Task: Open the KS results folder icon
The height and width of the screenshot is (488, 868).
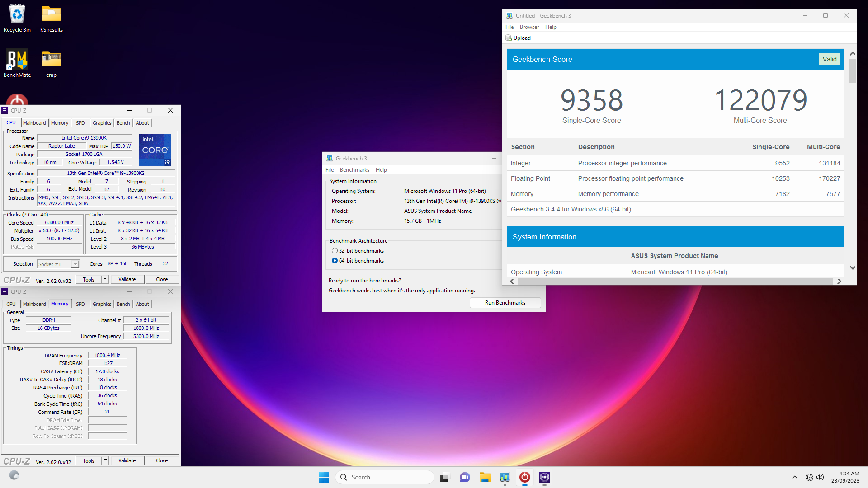Action: click(x=52, y=18)
